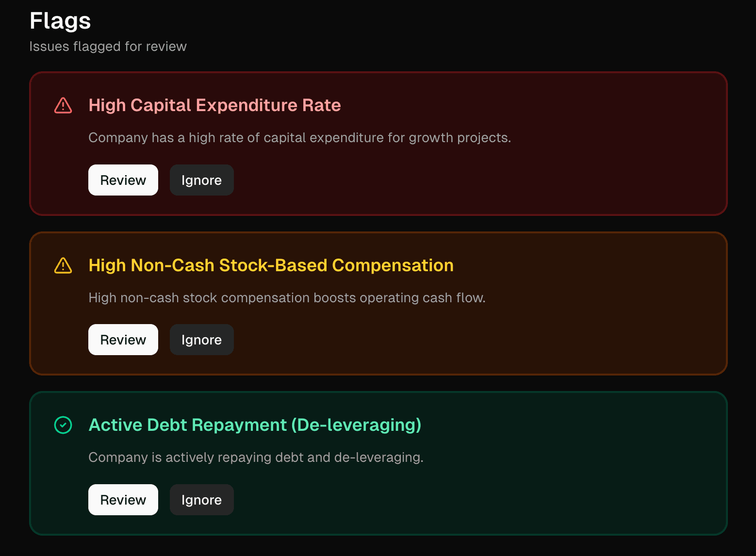
Task: Click the 'Issues flagged for review' subtitle
Action: coord(108,47)
